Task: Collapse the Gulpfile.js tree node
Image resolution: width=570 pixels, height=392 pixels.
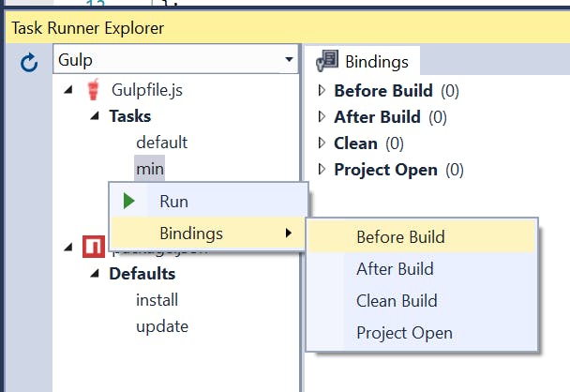Action: pyautogui.click(x=68, y=89)
